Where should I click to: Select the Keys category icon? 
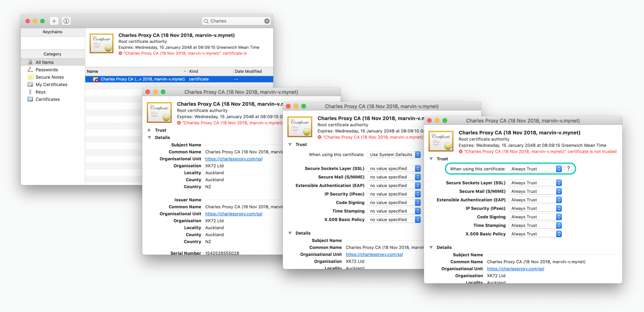point(30,92)
